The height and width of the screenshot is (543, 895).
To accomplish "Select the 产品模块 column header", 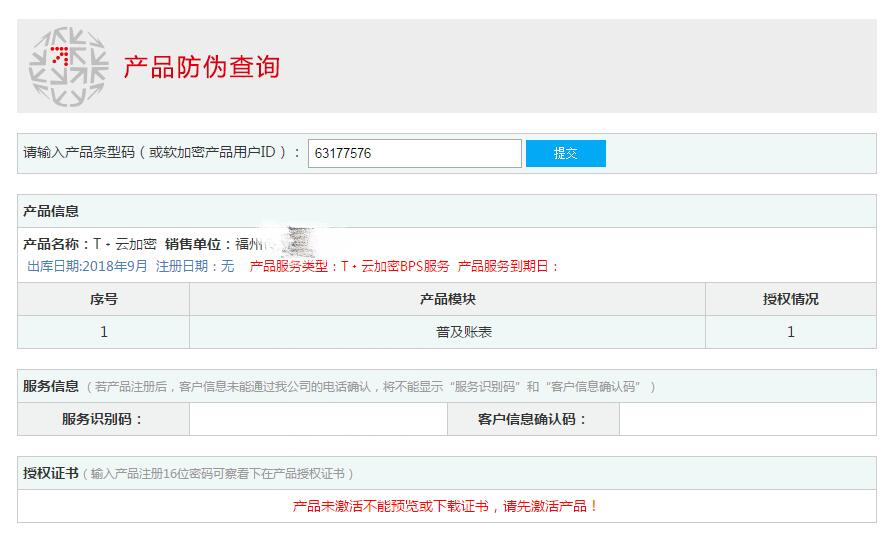I will coord(448,299).
